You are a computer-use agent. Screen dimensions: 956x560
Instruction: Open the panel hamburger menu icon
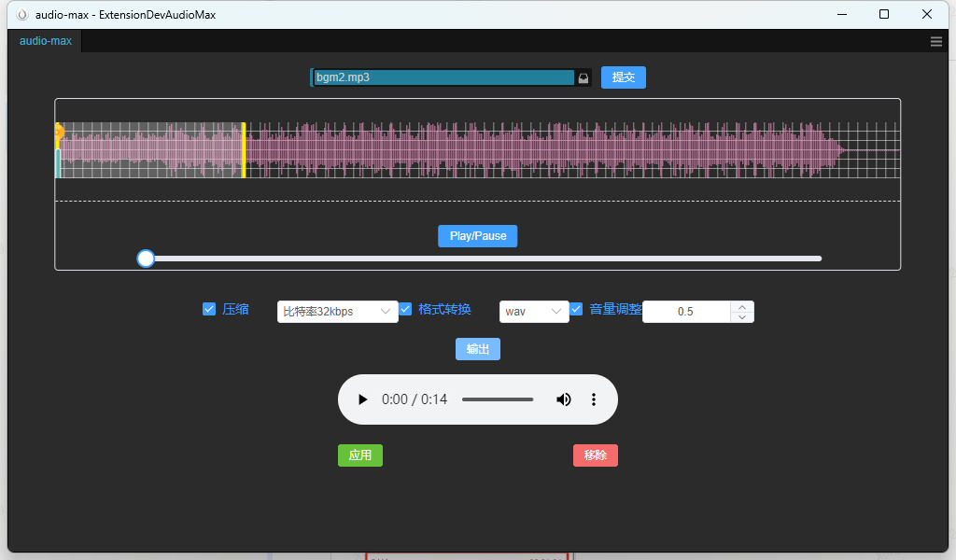[x=936, y=41]
